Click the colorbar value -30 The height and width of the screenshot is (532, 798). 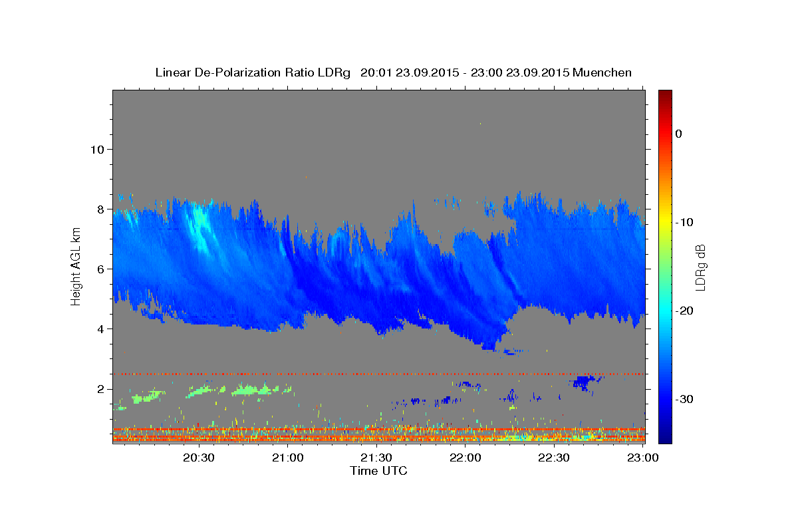684,399
